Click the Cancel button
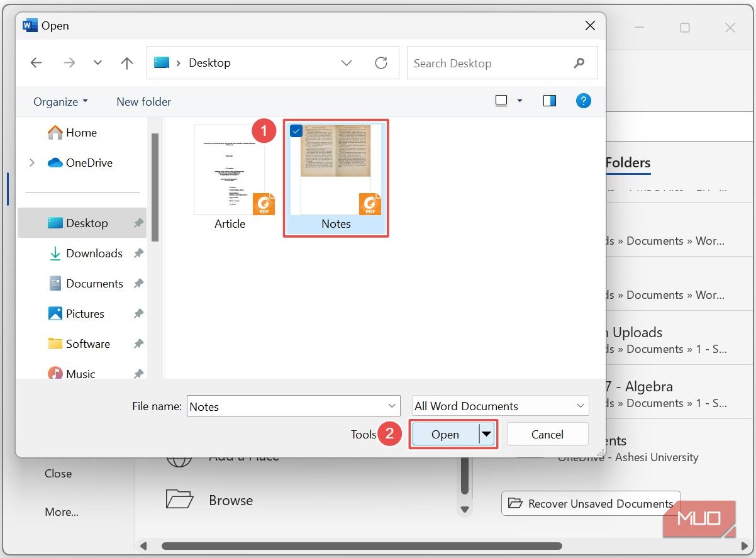The width and height of the screenshot is (756, 558). click(547, 434)
